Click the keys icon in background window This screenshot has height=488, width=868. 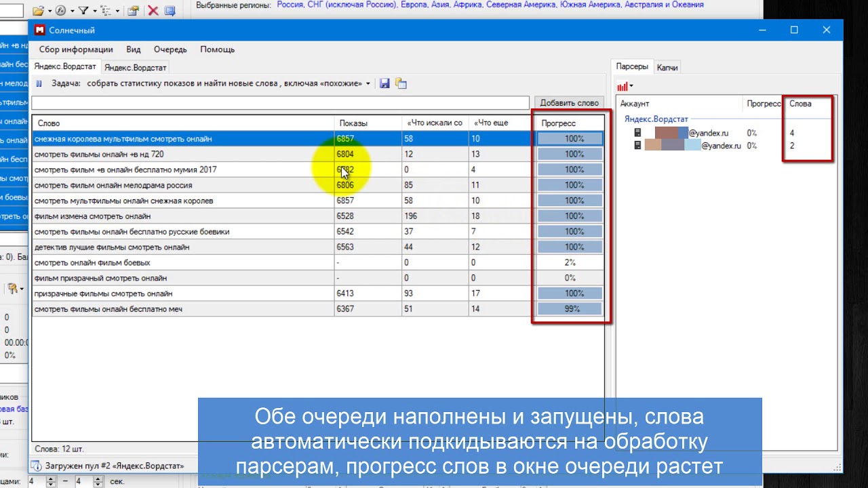12,289
